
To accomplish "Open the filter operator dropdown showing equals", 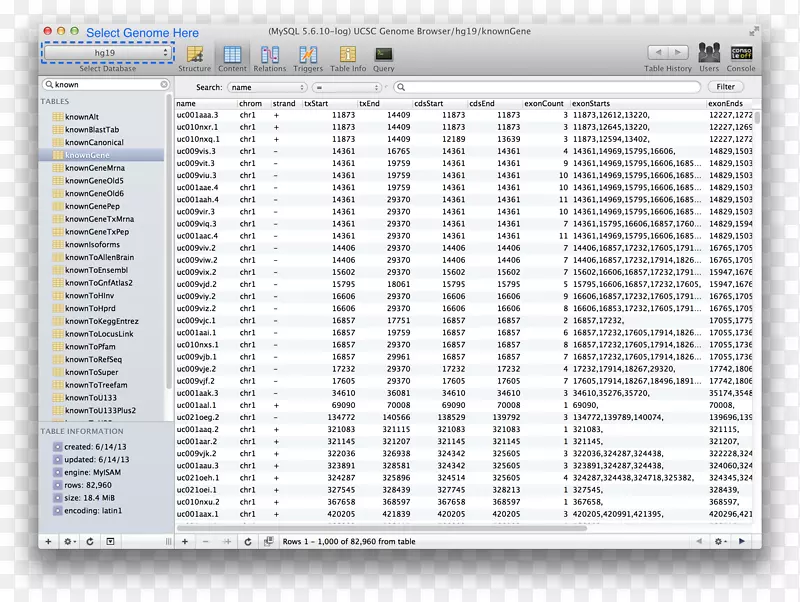I will coord(348,88).
